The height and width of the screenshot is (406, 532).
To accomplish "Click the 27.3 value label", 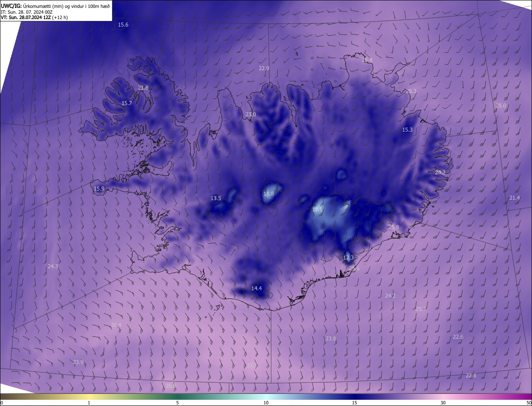I will [251, 365].
